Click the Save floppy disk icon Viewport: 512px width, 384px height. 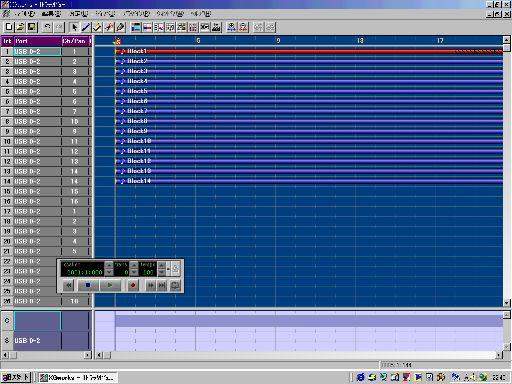click(x=32, y=27)
